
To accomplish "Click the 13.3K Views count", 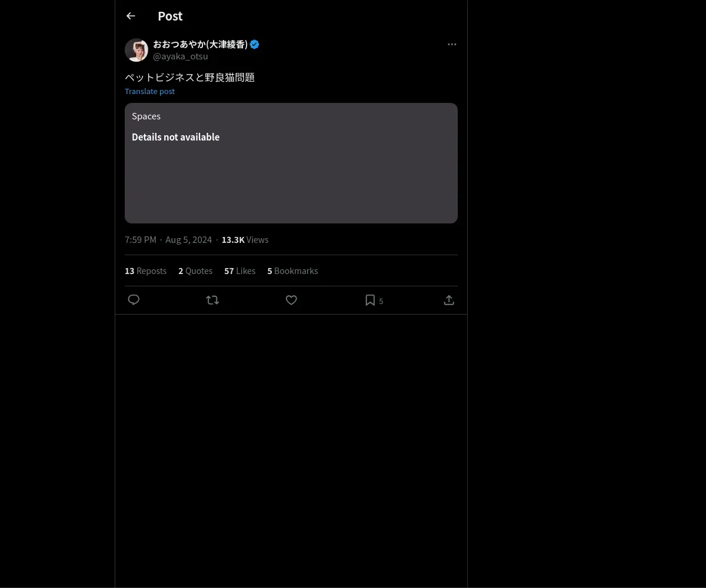I will [245, 240].
